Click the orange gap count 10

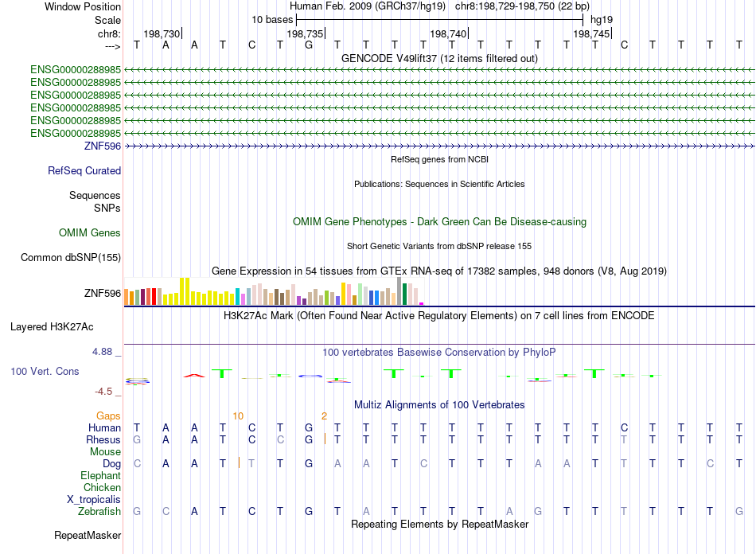click(238, 416)
